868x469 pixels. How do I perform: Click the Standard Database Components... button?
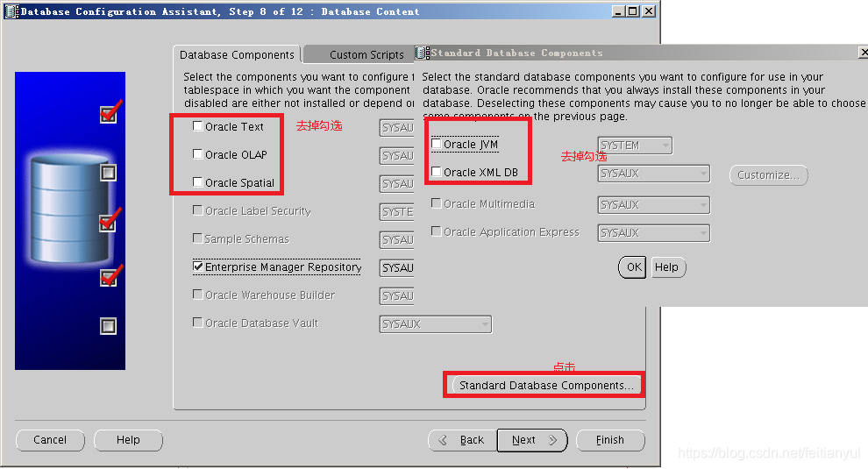pos(546,386)
